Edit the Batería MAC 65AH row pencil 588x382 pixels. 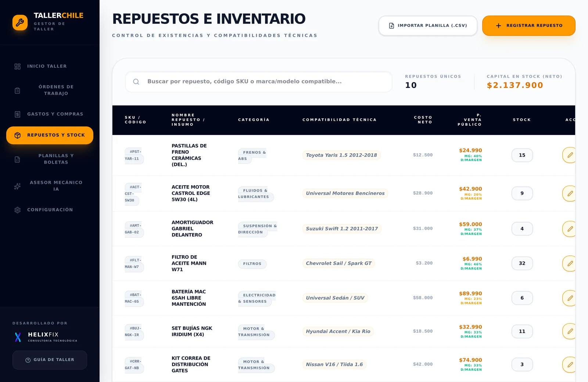[570, 298]
